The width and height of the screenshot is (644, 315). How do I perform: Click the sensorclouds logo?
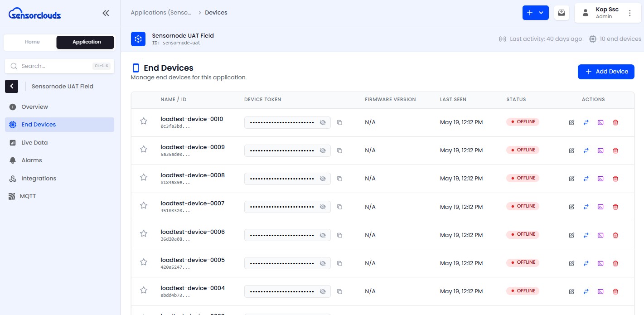[34, 13]
